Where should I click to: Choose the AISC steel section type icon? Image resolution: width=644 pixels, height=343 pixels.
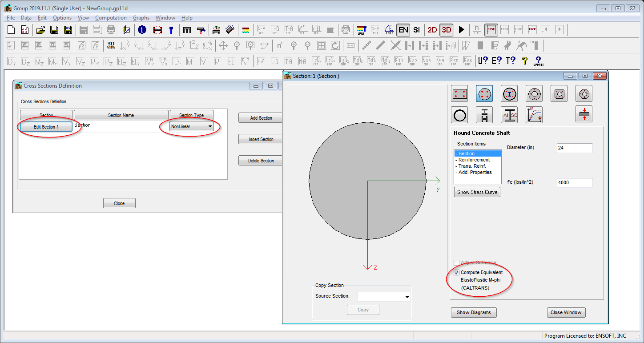(509, 115)
